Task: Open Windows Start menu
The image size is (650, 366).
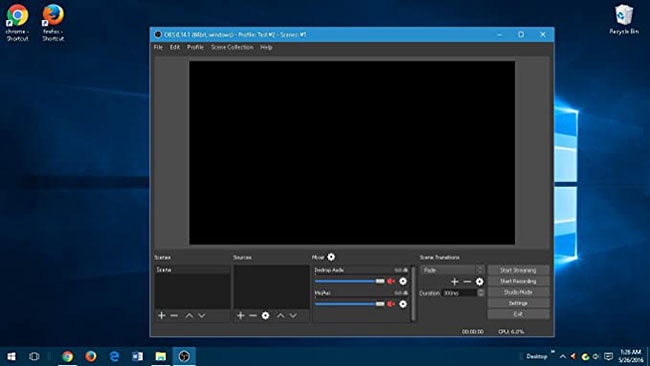Action: pos(12,356)
